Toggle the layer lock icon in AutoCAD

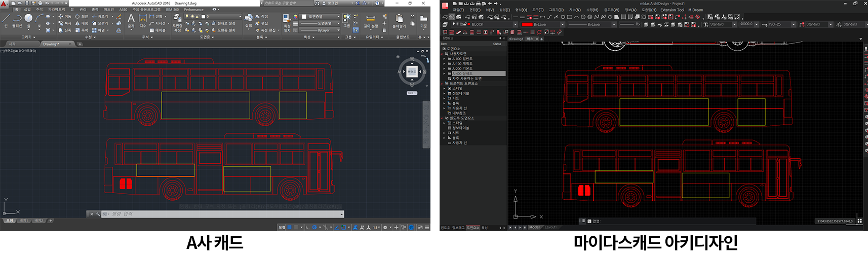point(197,17)
